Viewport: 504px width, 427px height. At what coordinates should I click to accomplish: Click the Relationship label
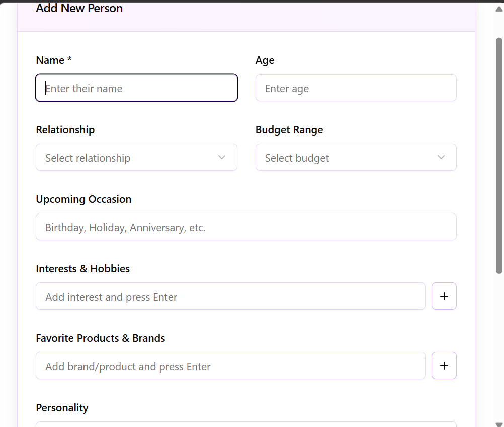pos(65,130)
